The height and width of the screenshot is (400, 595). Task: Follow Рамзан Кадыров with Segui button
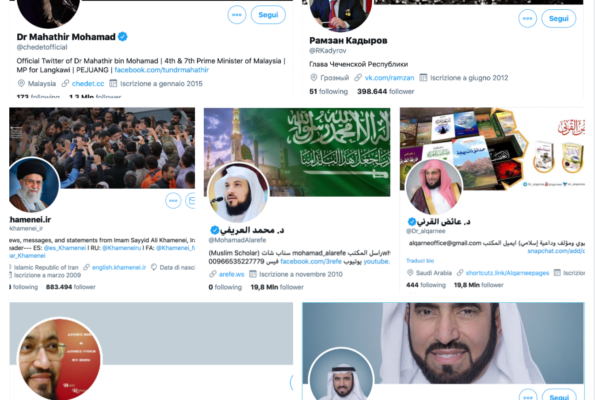[559, 18]
